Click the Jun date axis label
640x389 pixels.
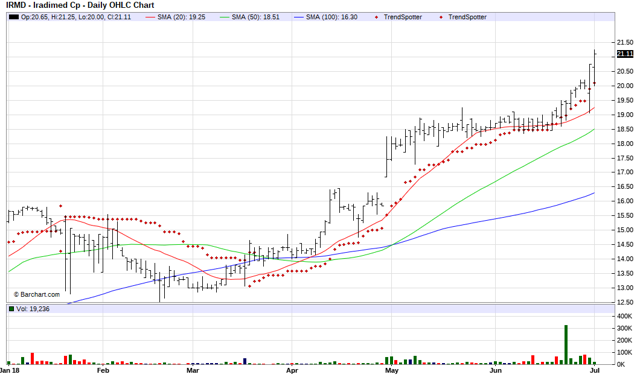click(495, 371)
